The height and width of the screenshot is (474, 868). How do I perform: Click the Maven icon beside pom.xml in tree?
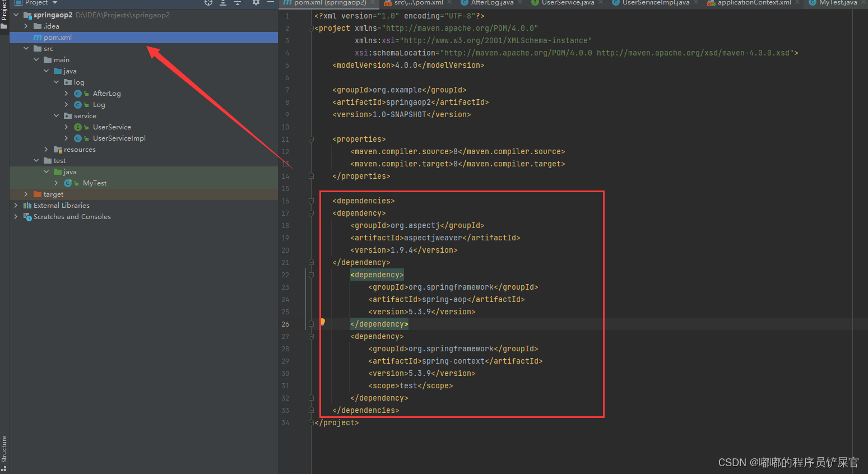coord(38,38)
